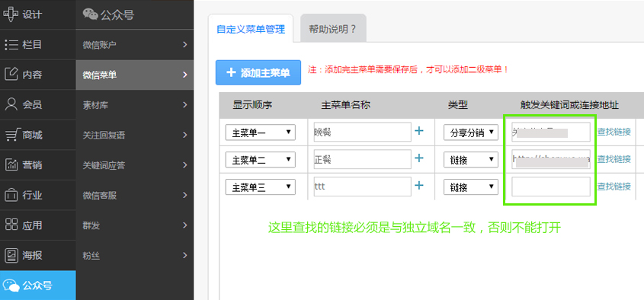Click the WeChat logo in 公众号 header
The height and width of the screenshot is (300, 644).
(91, 14)
